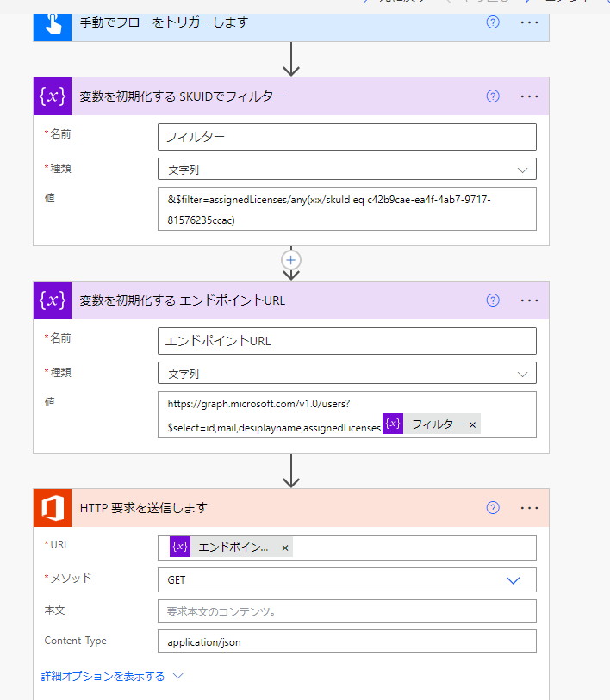This screenshot has width=610, height=700.
Task: Open more options for HTTP 要求を送信します step
Action: tap(529, 508)
